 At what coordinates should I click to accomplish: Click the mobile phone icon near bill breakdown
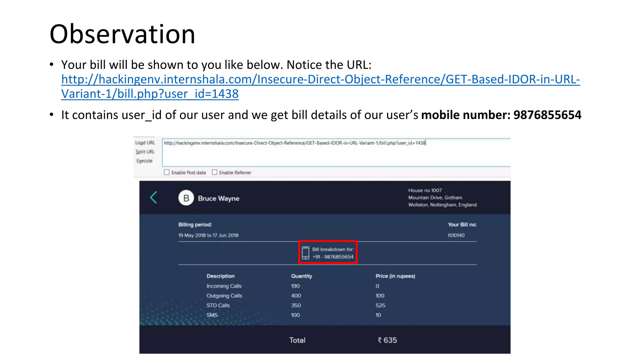pos(305,253)
